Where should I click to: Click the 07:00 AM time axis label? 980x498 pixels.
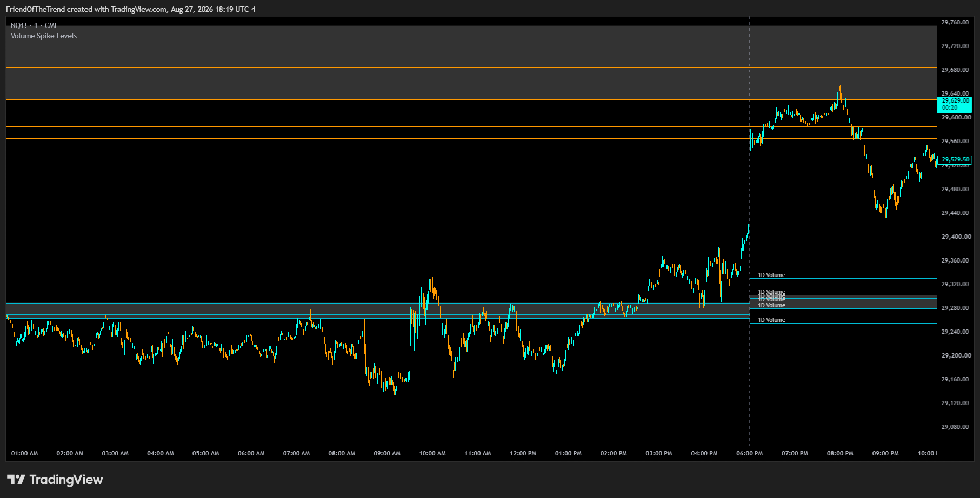tap(297, 453)
